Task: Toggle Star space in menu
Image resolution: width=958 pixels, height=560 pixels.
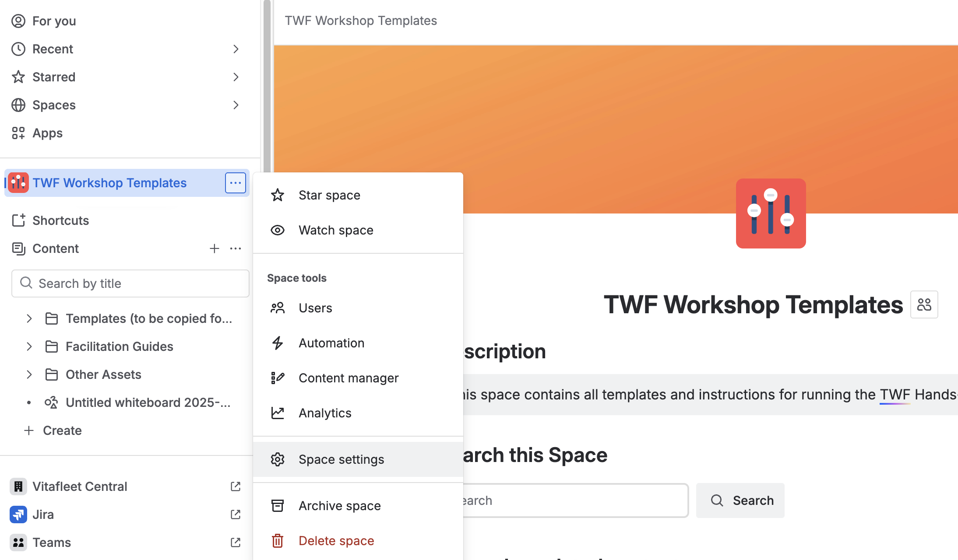Action: pyautogui.click(x=329, y=195)
